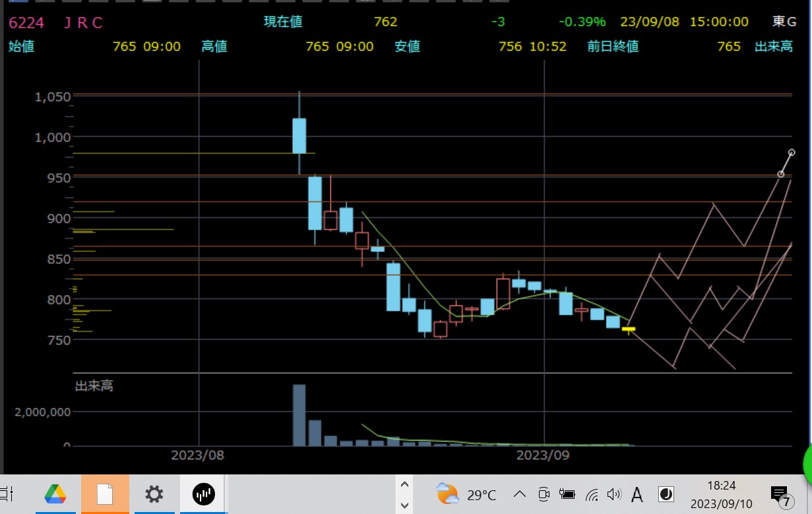Select the trend line endpoint handle near 950
The image size is (812, 514).
781,174
